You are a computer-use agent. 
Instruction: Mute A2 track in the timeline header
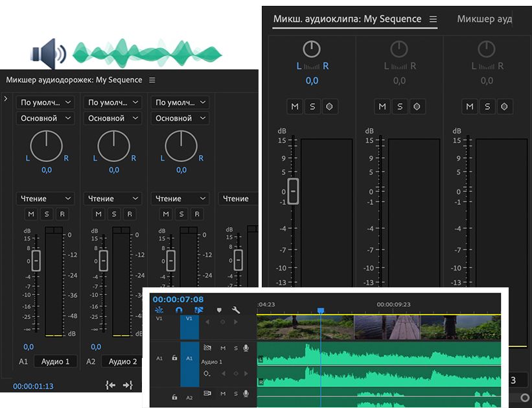tap(223, 394)
